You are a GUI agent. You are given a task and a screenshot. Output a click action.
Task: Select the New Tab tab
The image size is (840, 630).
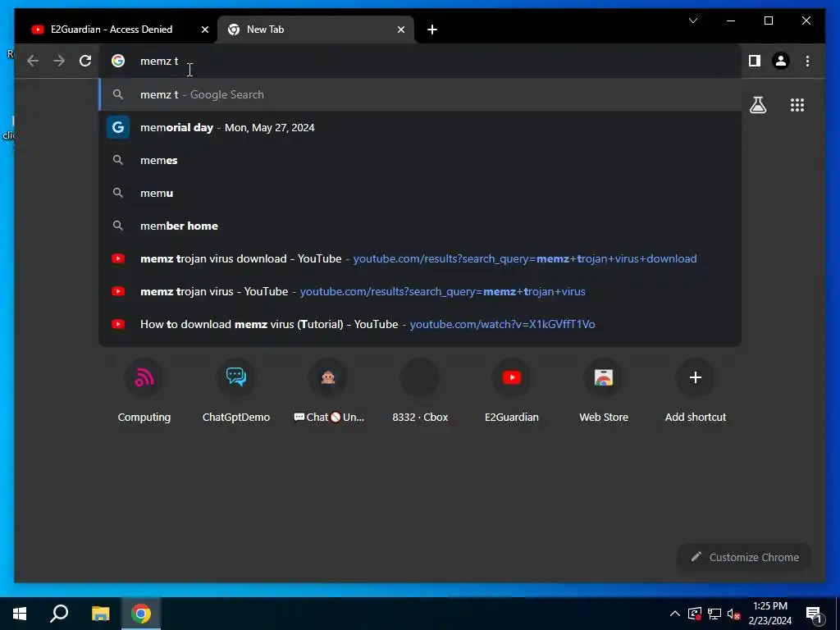(316, 30)
